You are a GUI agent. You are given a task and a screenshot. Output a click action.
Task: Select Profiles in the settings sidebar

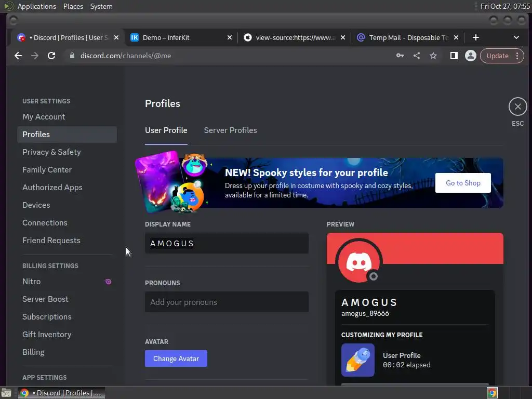pos(67,135)
